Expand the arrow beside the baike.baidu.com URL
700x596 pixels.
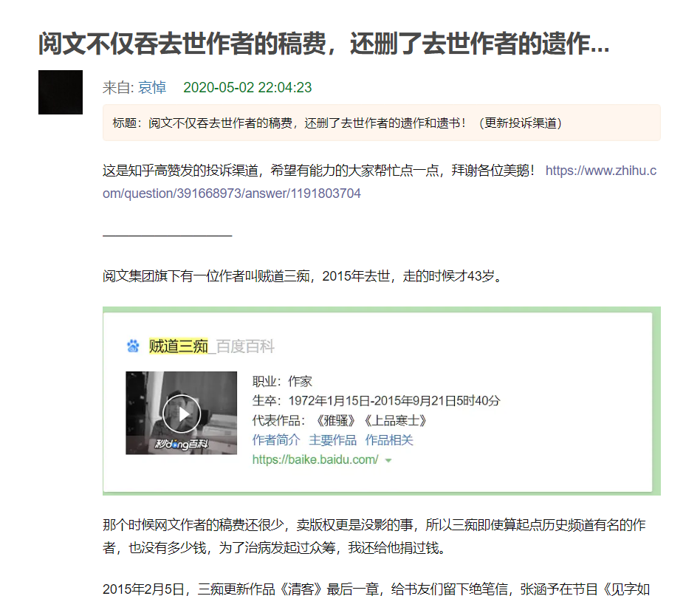point(388,460)
